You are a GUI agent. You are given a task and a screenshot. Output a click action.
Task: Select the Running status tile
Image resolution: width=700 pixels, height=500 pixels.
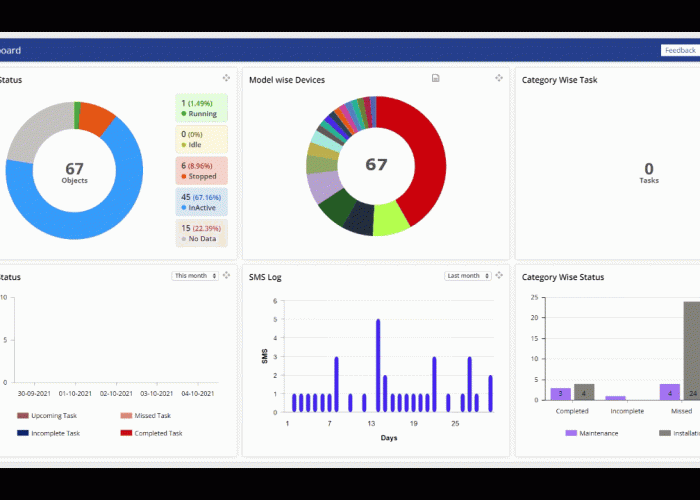[201, 108]
